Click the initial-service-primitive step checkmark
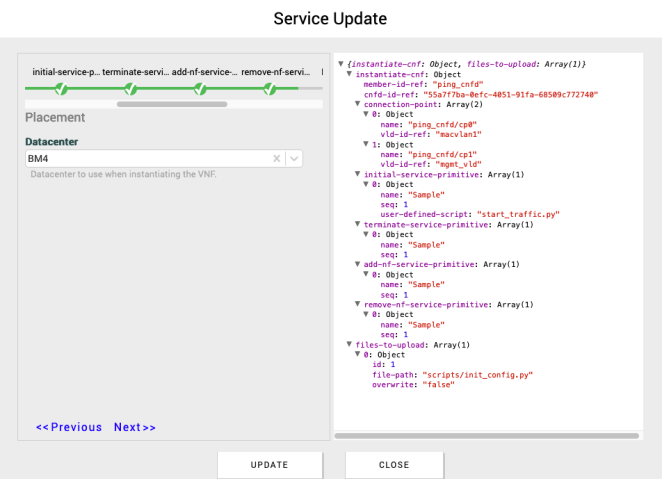Viewport: 662px width, 479px height. click(x=61, y=89)
